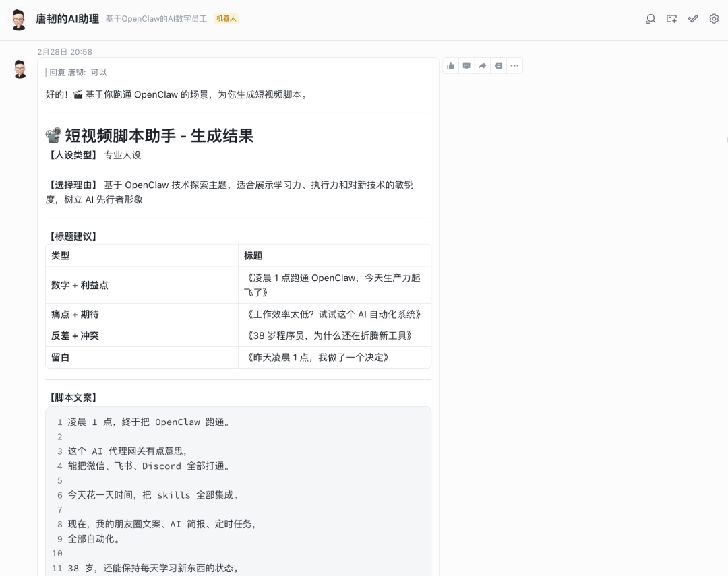Image resolution: width=728 pixels, height=576 pixels.
Task: Click the 机器人 bot tag label
Action: click(x=226, y=19)
